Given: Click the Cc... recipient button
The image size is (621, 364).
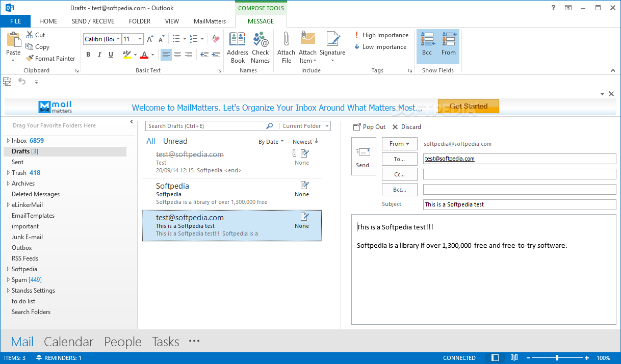Looking at the screenshot, I should (x=399, y=174).
